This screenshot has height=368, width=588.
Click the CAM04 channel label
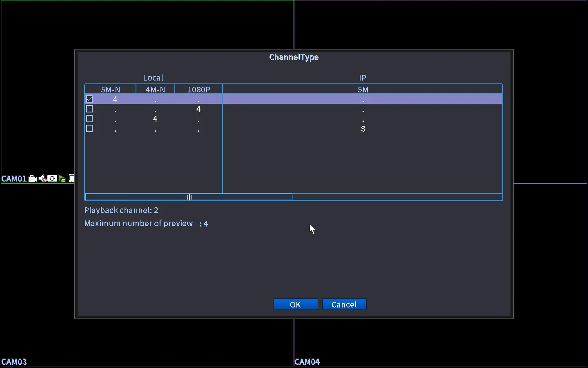[307, 362]
